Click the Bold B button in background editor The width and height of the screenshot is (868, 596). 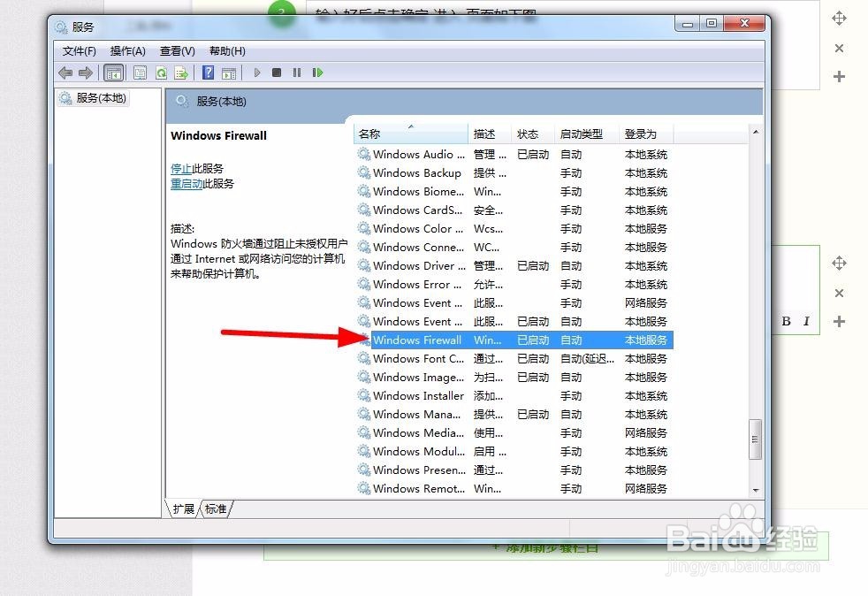click(786, 321)
